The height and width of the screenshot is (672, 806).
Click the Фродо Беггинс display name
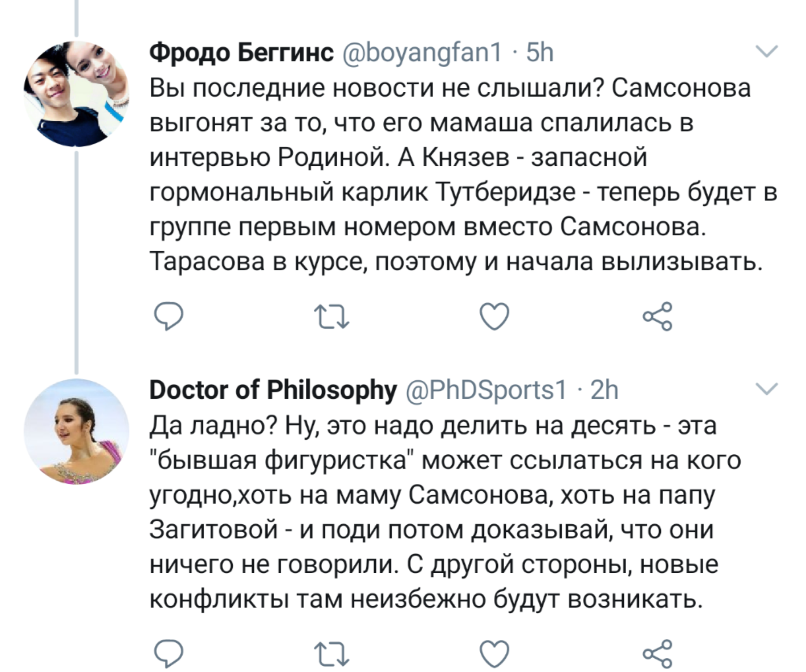(x=241, y=52)
